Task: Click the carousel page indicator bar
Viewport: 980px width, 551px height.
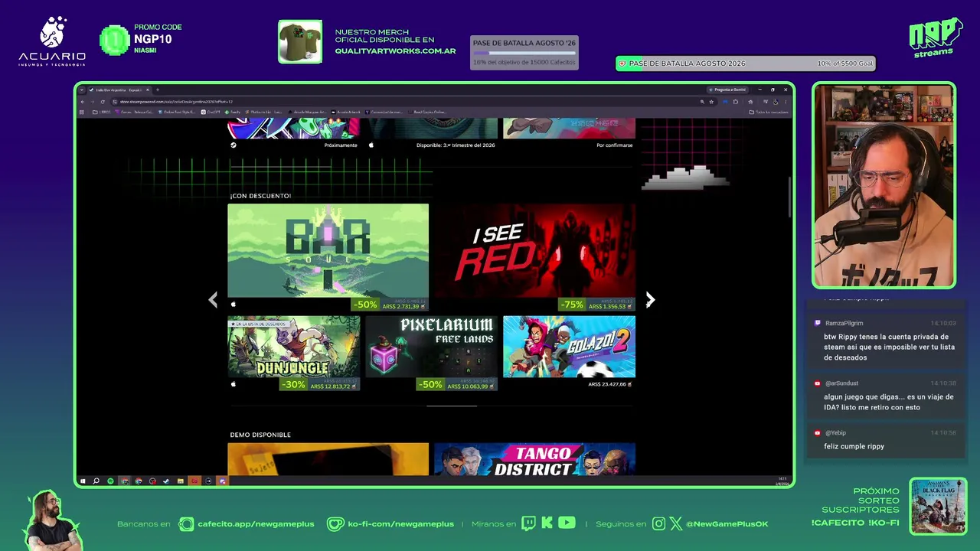Action: pyautogui.click(x=452, y=406)
